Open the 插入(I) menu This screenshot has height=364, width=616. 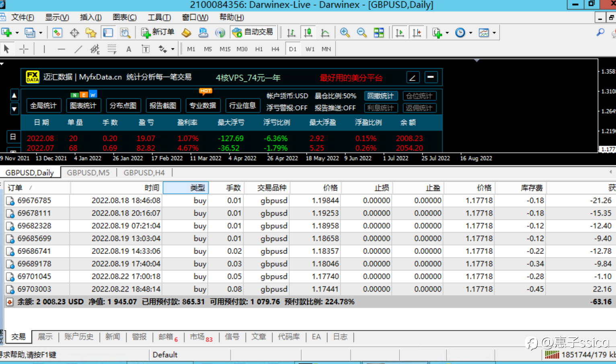point(90,17)
